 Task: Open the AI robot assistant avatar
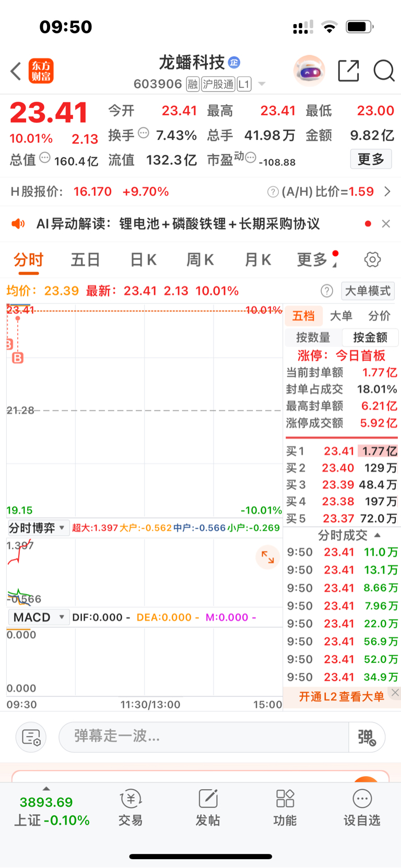point(309,70)
